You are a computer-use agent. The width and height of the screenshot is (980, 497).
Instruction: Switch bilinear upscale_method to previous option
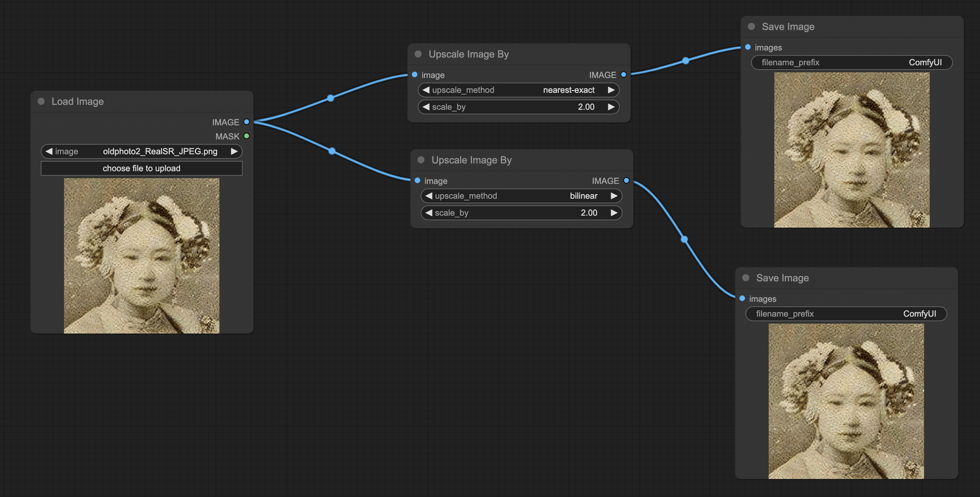point(429,196)
